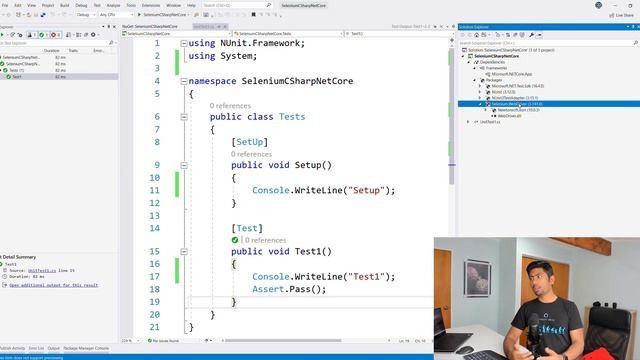This screenshot has height=360, width=640.
Task: Open the Analyze menu
Action: [x=113, y=5]
